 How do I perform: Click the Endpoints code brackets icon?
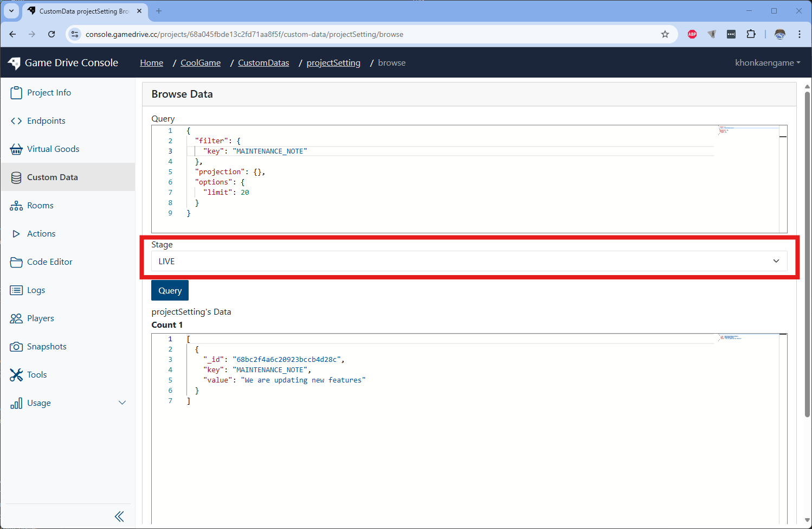point(16,121)
